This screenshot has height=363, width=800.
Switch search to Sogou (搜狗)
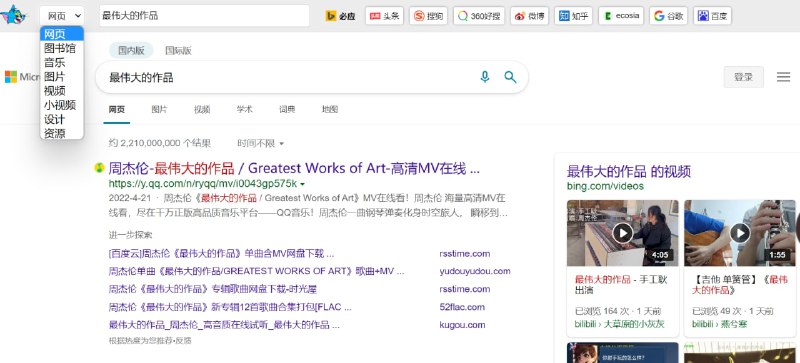429,16
